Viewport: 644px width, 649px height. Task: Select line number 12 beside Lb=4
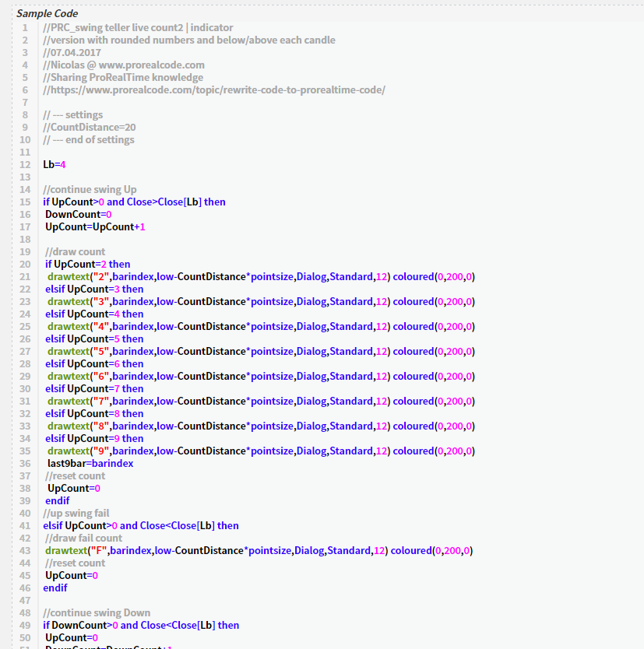pos(24,164)
